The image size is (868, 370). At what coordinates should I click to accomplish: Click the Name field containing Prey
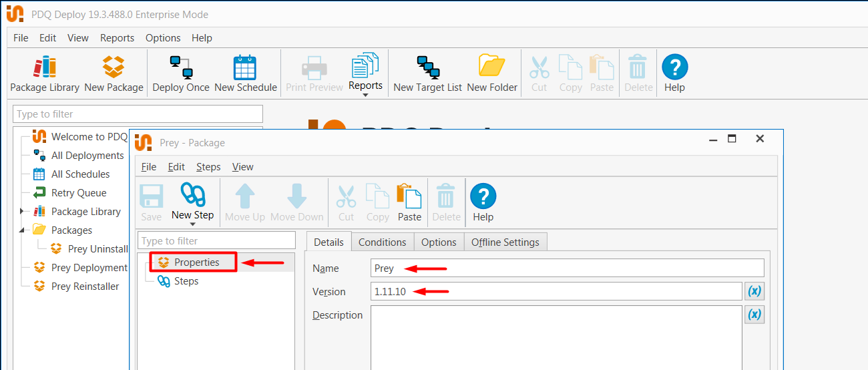[x=568, y=268]
